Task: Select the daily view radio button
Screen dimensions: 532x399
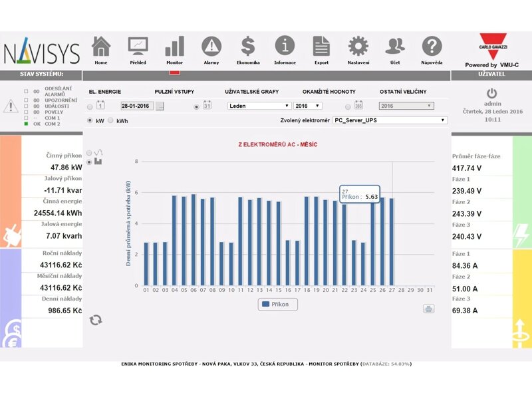Action: (90, 106)
